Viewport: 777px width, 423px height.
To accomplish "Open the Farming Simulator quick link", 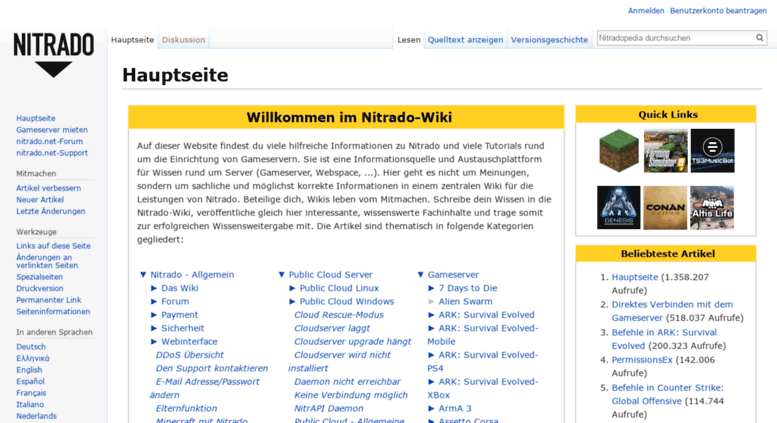I will tap(666, 151).
